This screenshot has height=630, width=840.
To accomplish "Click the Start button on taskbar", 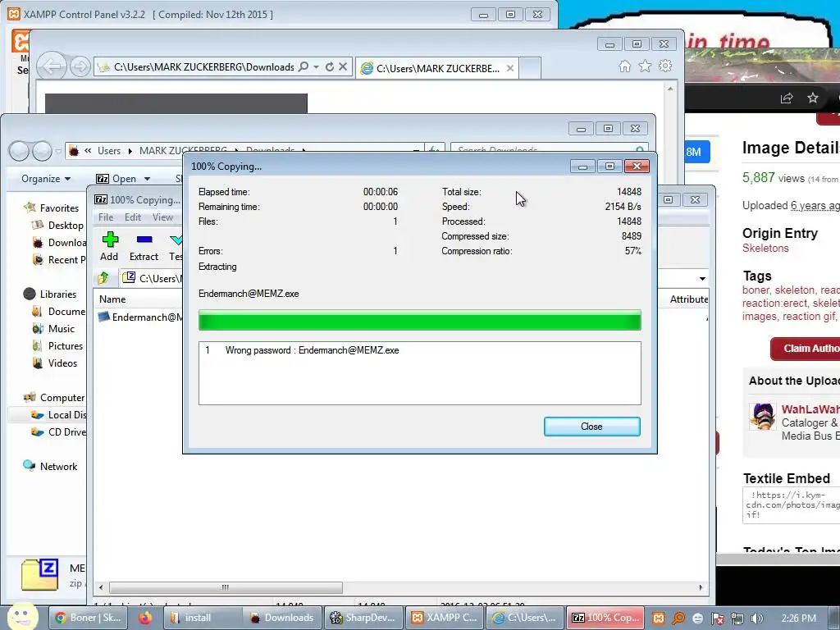I will pos(22,617).
